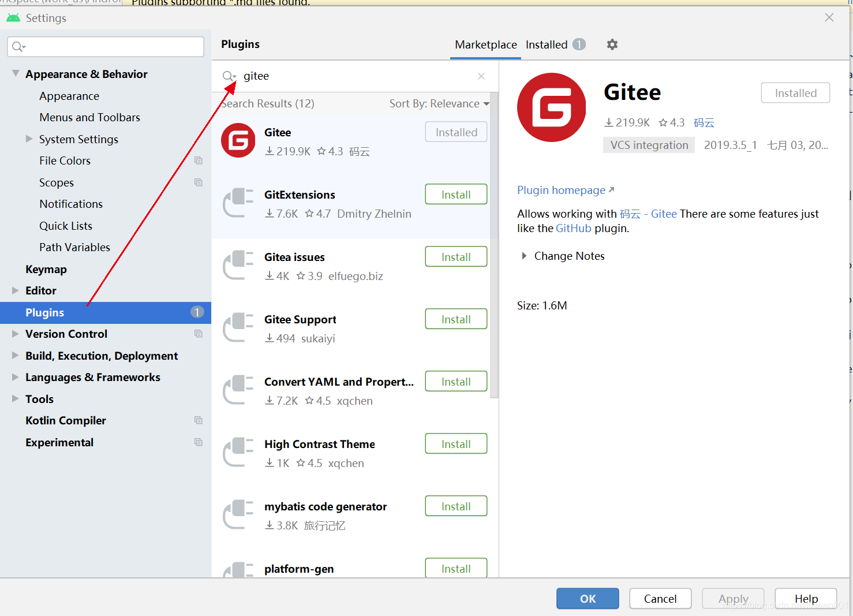Expand the Tools settings node
Screen dimensions: 853x616
tap(16, 399)
